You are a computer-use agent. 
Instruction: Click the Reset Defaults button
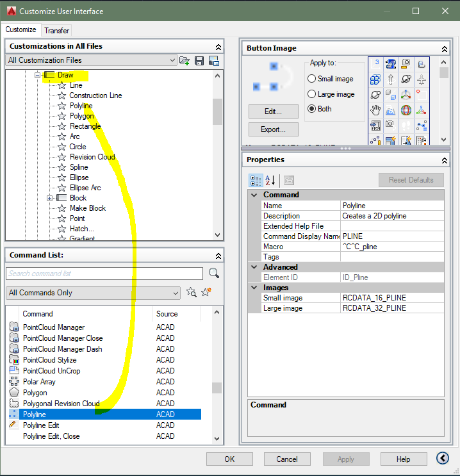click(x=411, y=180)
